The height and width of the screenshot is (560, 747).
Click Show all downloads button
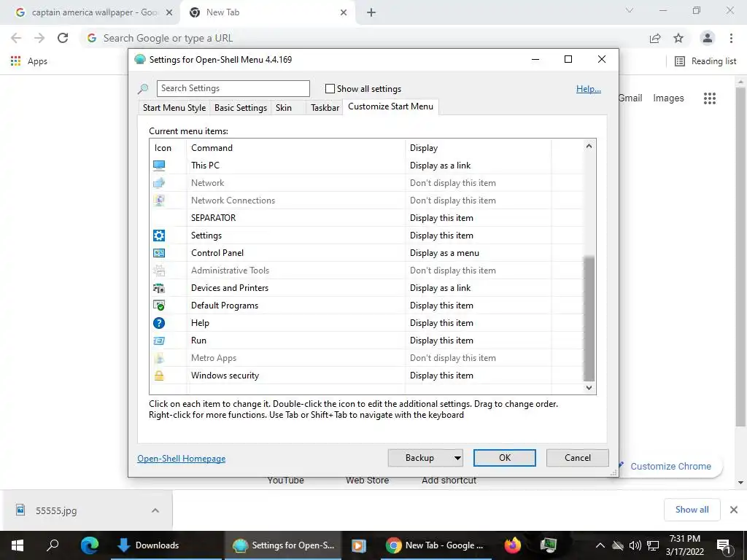[x=692, y=510]
